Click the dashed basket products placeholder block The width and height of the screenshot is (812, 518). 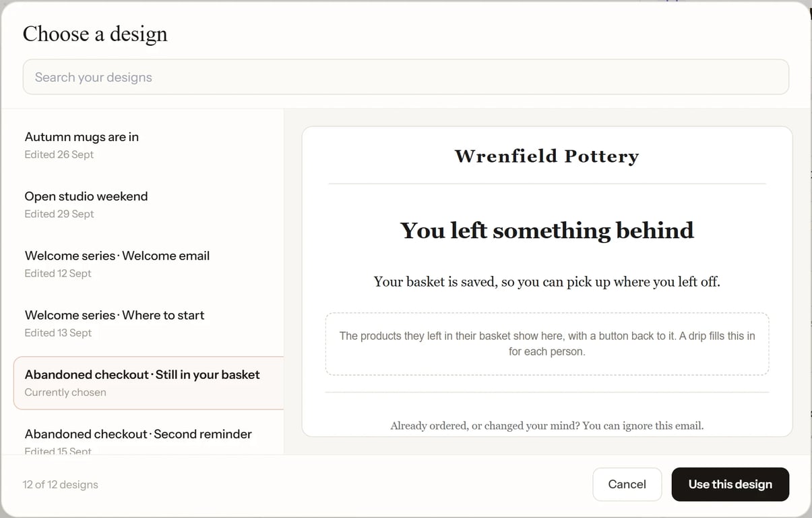tap(546, 344)
